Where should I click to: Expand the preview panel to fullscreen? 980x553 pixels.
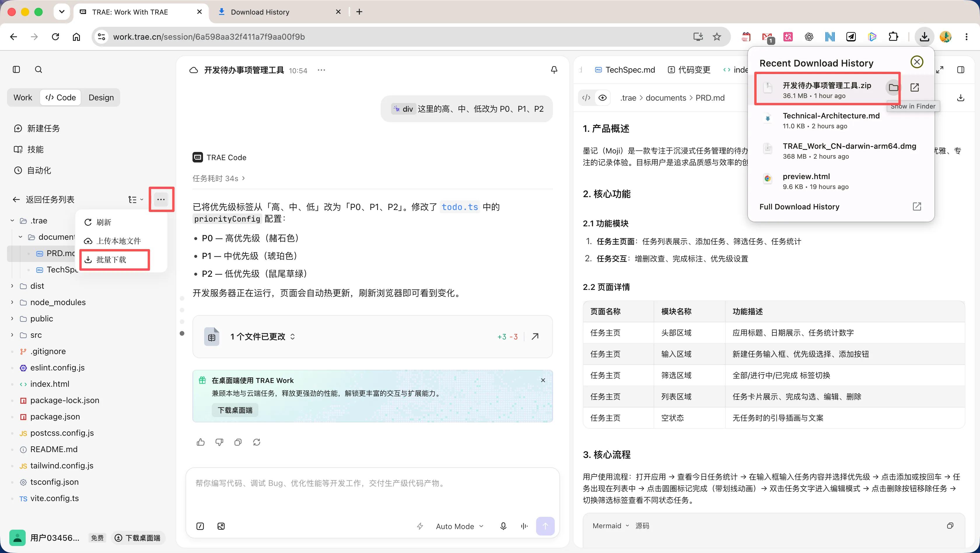940,70
